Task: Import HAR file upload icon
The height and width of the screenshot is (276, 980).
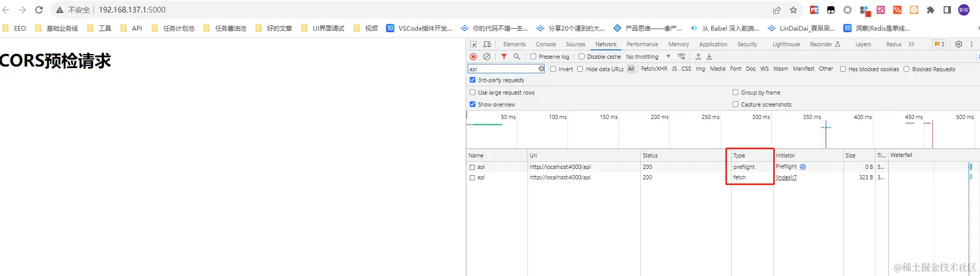Action: coord(698,57)
